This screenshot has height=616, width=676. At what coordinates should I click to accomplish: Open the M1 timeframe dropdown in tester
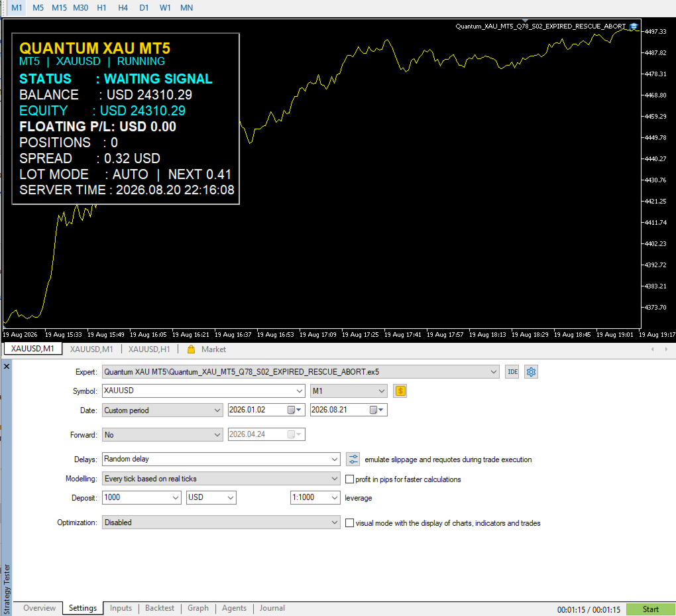coord(382,391)
